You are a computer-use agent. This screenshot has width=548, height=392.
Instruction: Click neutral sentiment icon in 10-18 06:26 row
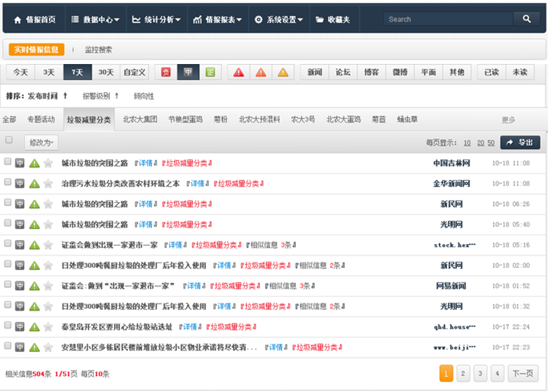pos(20,204)
